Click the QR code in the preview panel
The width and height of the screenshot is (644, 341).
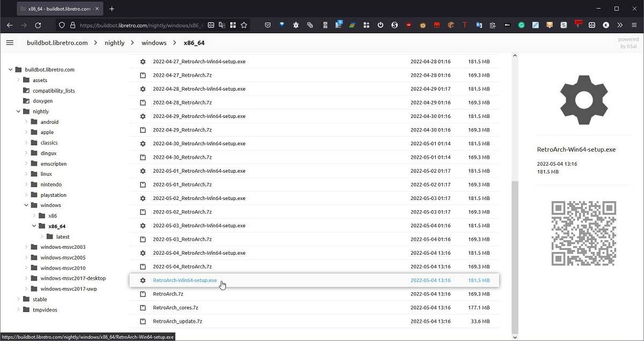click(583, 233)
